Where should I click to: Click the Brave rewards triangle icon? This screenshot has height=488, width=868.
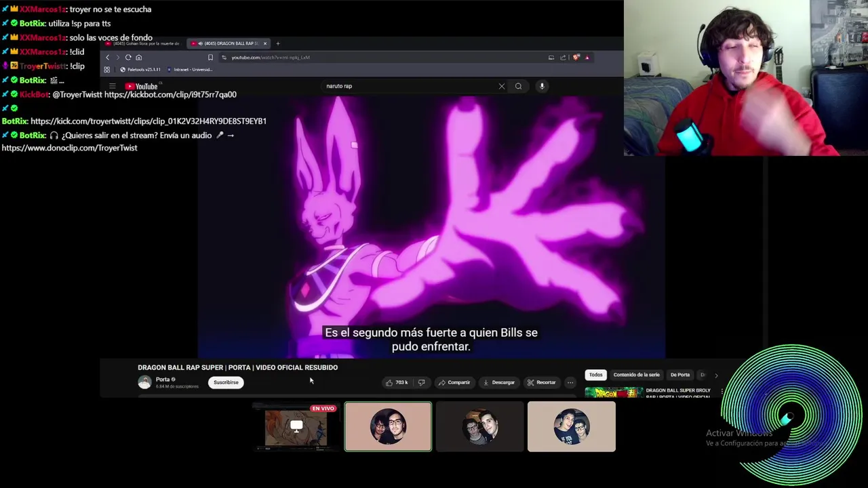point(587,58)
